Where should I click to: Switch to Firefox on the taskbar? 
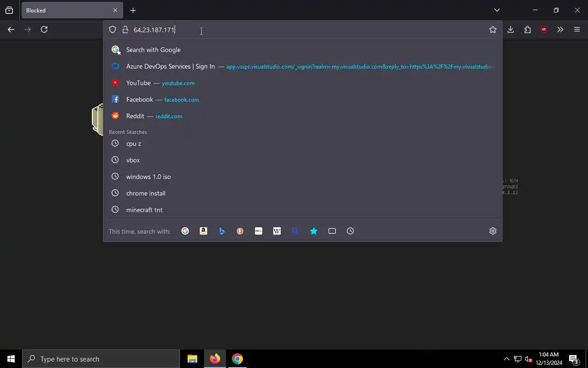(215, 359)
